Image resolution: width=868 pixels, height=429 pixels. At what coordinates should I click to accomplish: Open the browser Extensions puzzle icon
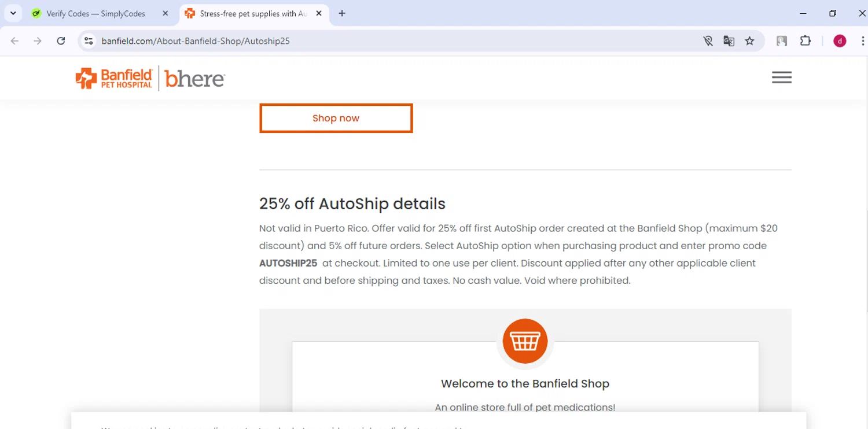point(806,41)
